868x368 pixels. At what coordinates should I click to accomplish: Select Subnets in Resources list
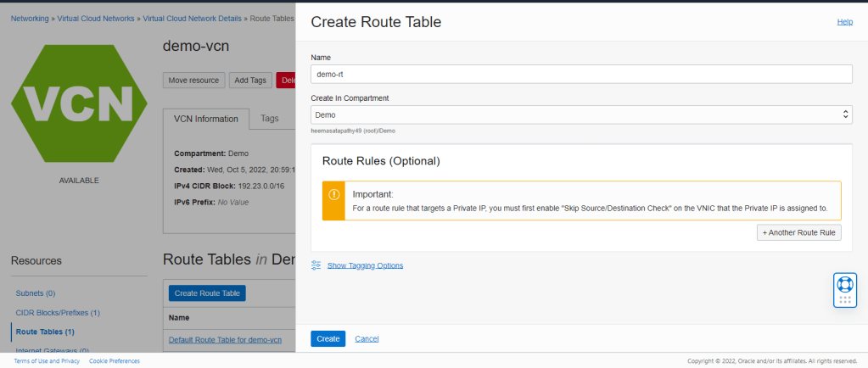pos(36,293)
